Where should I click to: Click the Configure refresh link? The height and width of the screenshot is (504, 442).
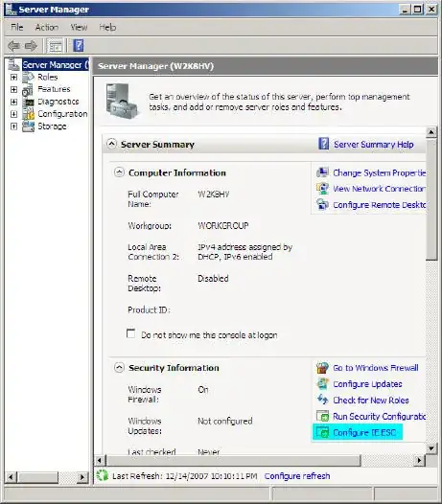click(x=297, y=475)
